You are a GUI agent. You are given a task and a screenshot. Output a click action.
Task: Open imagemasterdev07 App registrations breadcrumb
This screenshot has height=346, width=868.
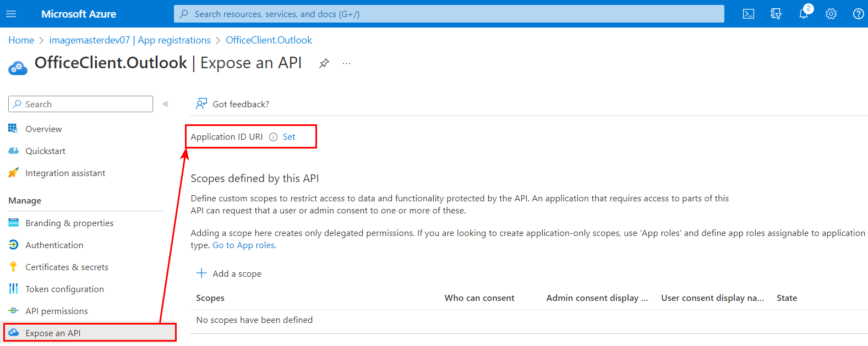pos(130,40)
